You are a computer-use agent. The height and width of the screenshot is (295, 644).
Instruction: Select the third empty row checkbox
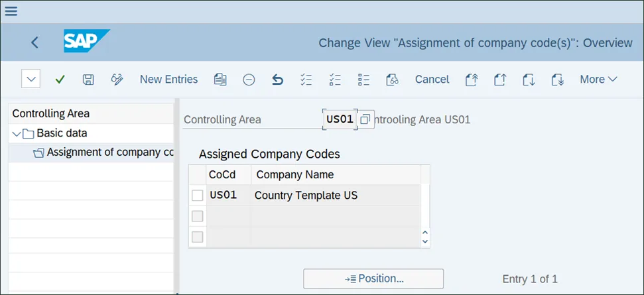[x=197, y=237]
